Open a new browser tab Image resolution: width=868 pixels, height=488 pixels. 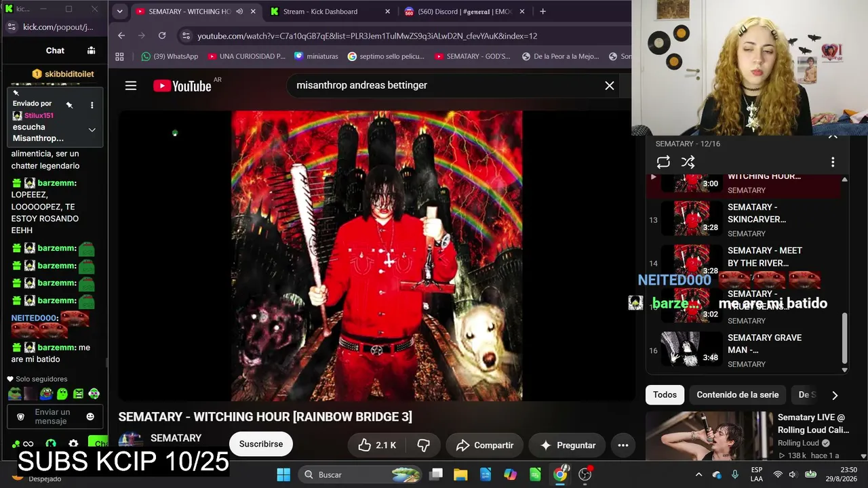coord(542,12)
